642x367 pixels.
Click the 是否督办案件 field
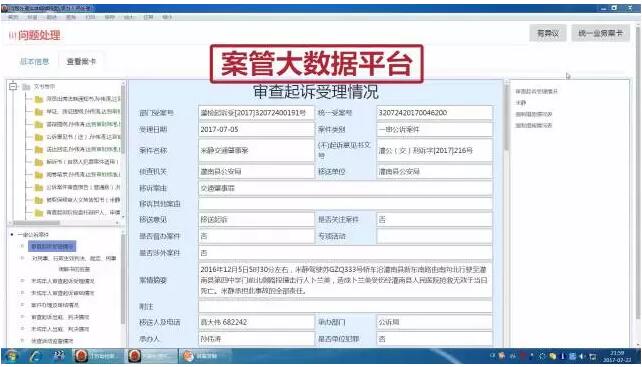[x=256, y=236]
